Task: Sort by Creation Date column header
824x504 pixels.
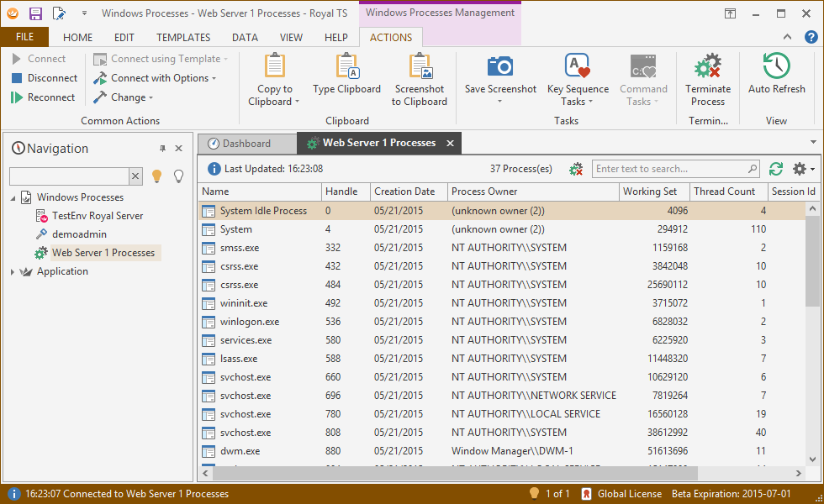Action: (409, 192)
